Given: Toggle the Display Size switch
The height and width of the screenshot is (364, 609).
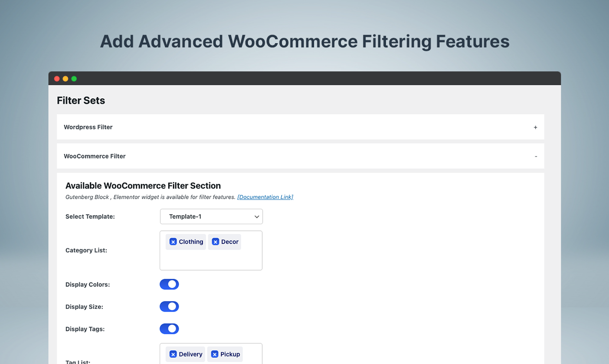Looking at the screenshot, I should pos(169,307).
